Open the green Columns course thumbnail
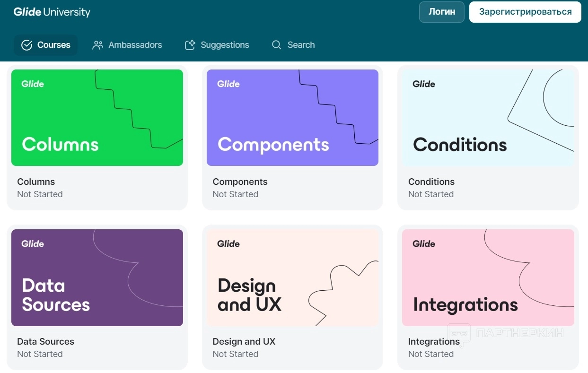588x373 pixels. coord(97,118)
